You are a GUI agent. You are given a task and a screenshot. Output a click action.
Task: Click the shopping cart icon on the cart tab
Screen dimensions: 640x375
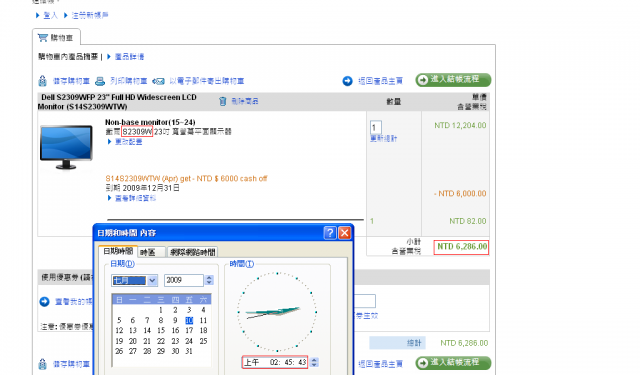42,38
